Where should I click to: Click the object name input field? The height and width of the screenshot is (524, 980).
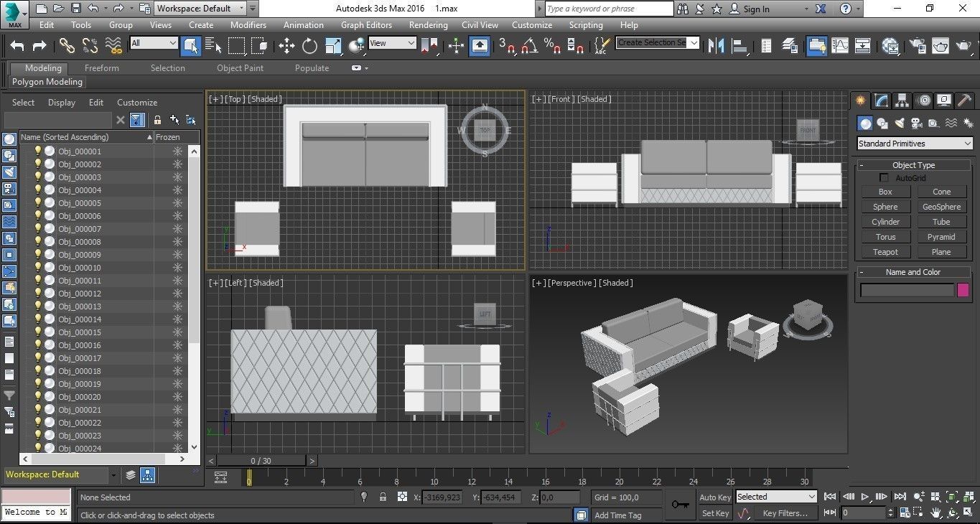click(907, 290)
